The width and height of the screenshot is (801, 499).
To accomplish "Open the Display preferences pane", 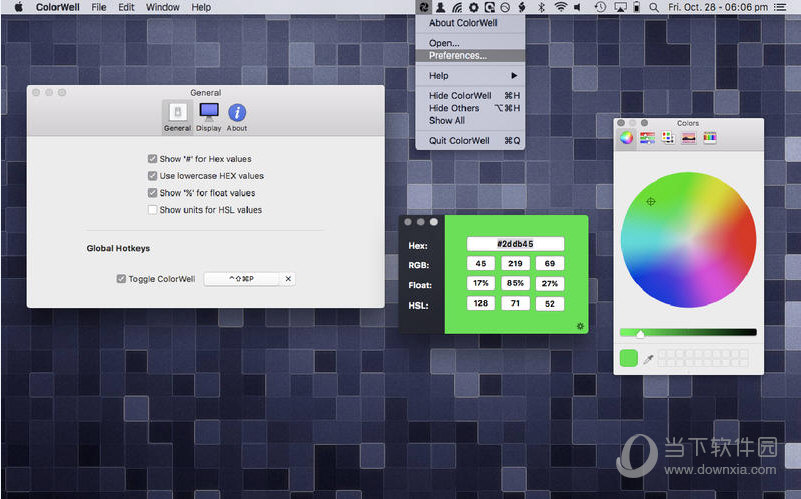I will (209, 117).
